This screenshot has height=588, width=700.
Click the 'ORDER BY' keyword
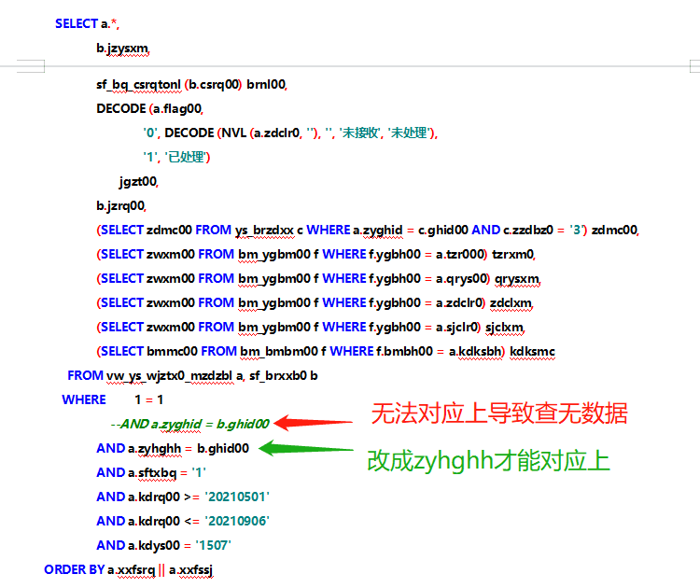pyautogui.click(x=74, y=569)
